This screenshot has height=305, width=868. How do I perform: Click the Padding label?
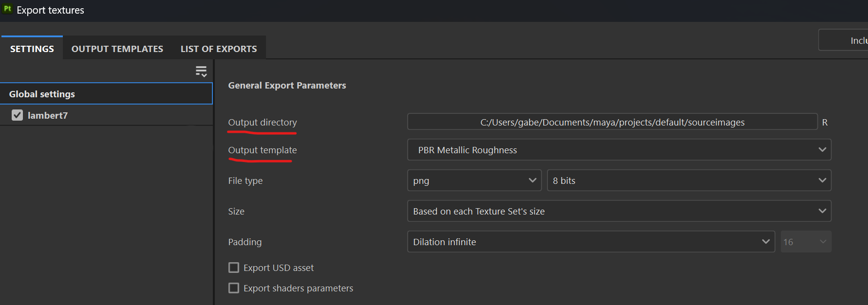245,242
